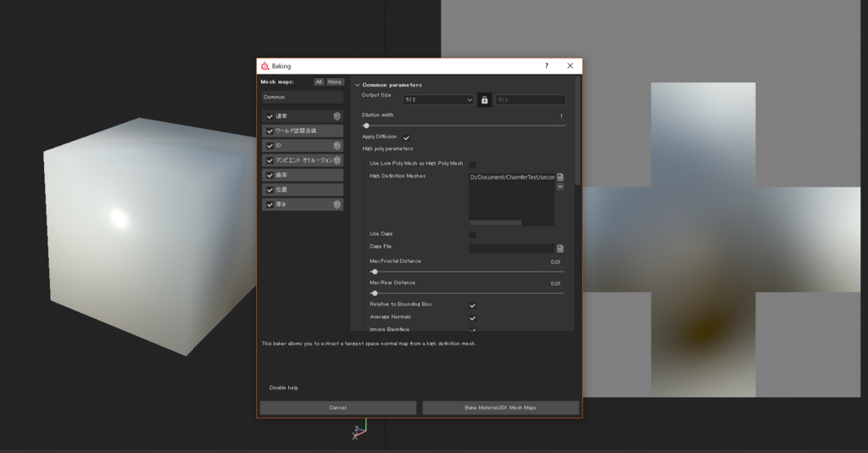Image resolution: width=868 pixels, height=453 pixels.
Task: Click the Substance Painter logo in the title bar
Action: [x=265, y=66]
